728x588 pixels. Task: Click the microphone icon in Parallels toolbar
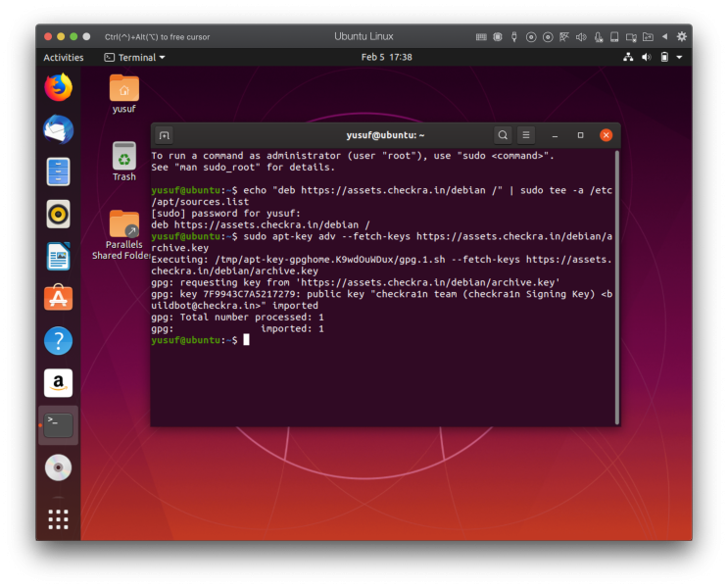(599, 37)
